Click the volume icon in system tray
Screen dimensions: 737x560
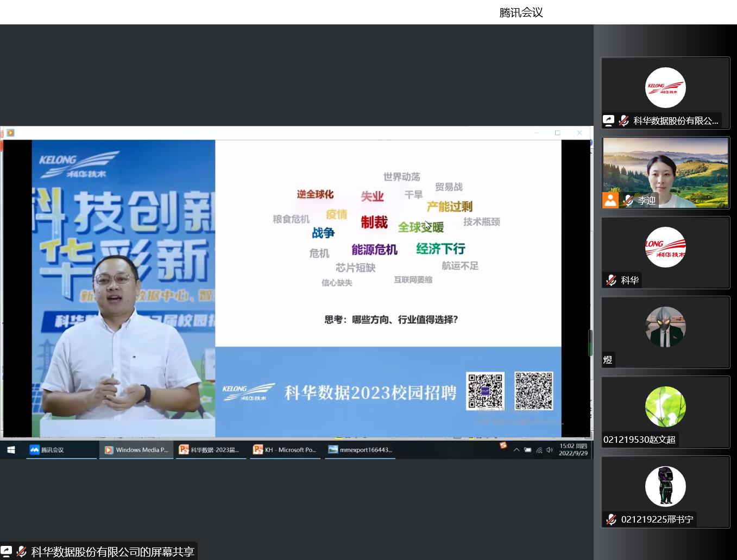click(550, 450)
